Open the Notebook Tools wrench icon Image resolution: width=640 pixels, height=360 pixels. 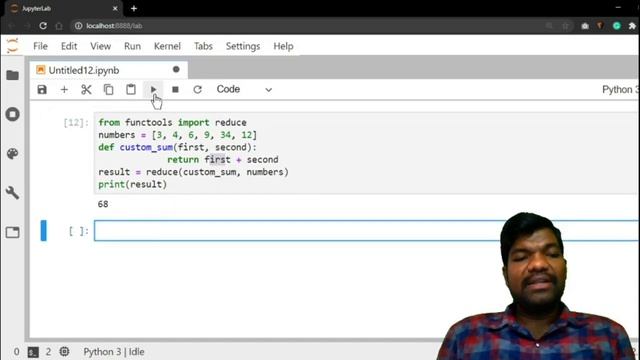click(x=13, y=193)
